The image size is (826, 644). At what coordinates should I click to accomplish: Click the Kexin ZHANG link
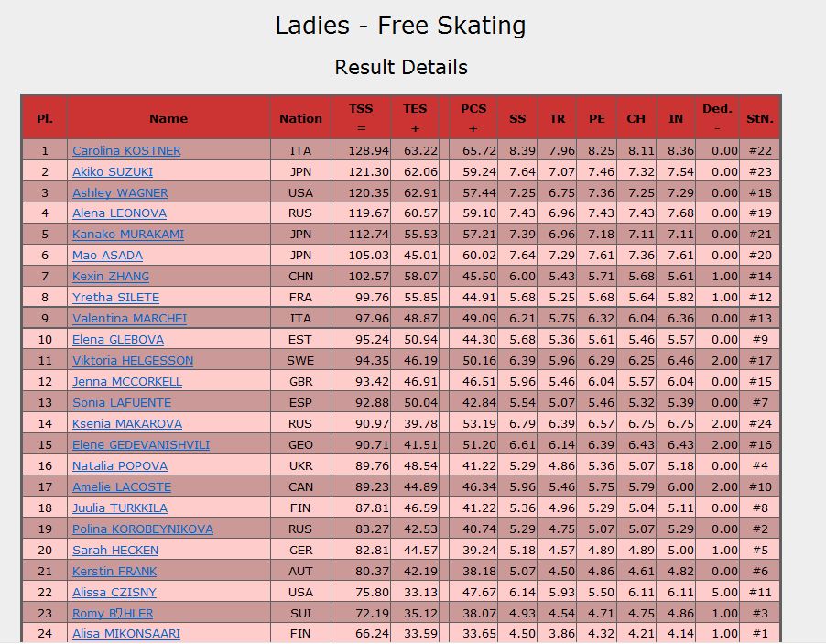[111, 277]
